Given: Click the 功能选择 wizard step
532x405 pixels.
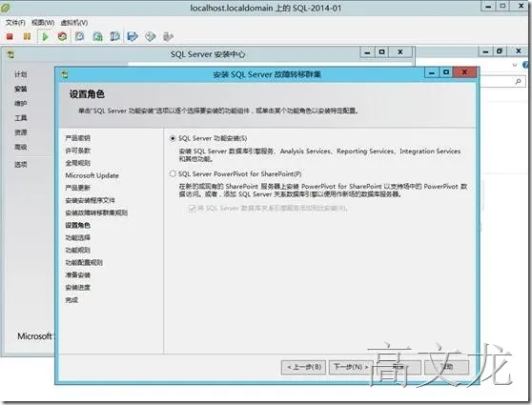Looking at the screenshot, I should pyautogui.click(x=77, y=238).
